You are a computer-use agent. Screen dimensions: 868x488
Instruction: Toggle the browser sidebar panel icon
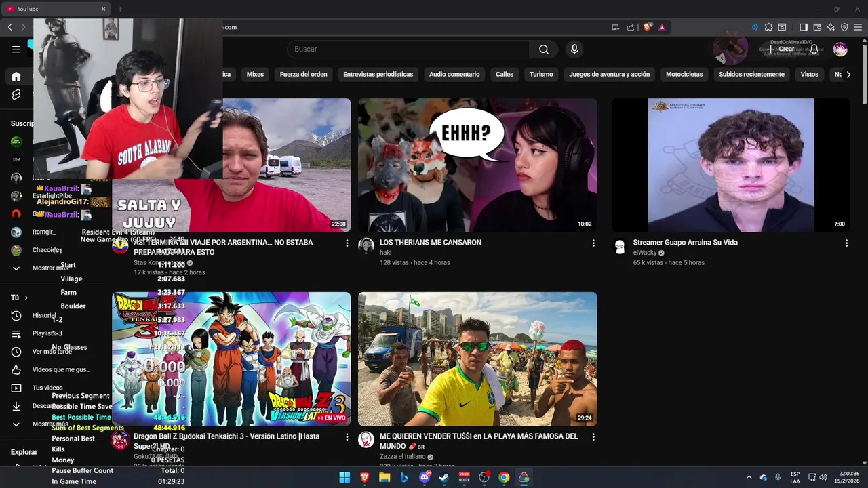tap(804, 27)
